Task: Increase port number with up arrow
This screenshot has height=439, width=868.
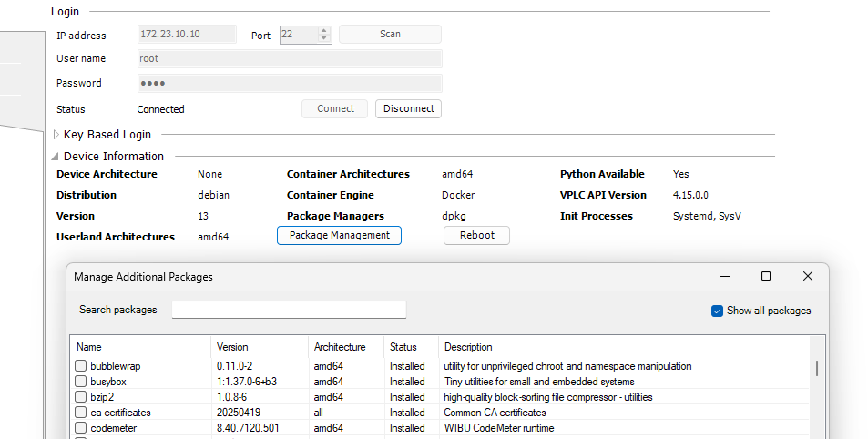Action: (x=323, y=30)
